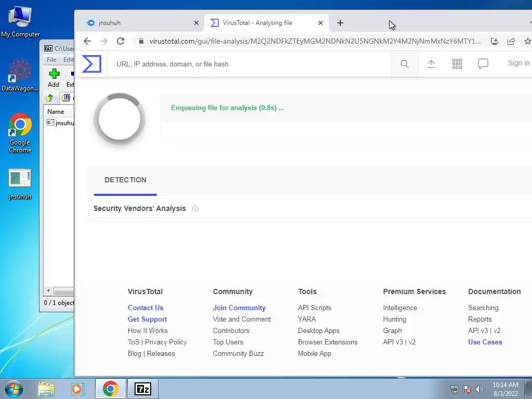The image size is (532, 399).
Task: Open Vote and Comment link
Action: coord(242,320)
